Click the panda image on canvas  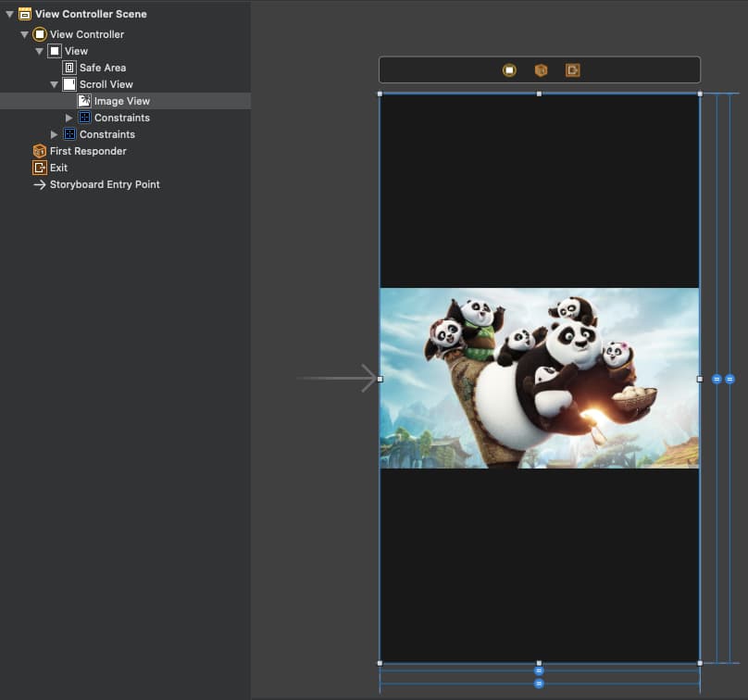540,378
